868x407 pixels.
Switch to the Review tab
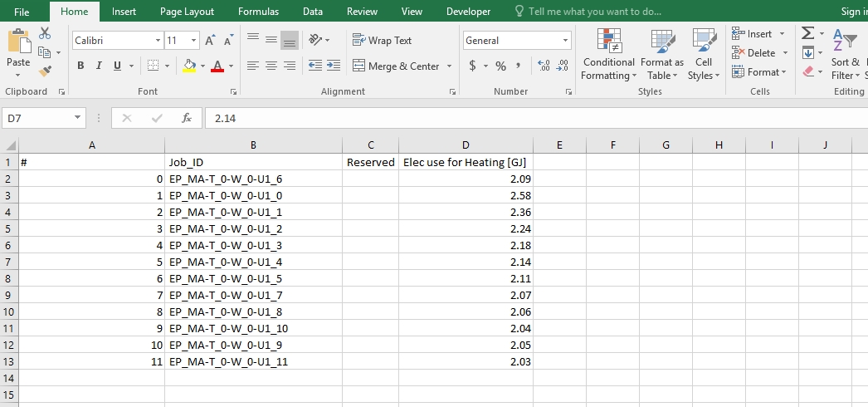pos(362,12)
